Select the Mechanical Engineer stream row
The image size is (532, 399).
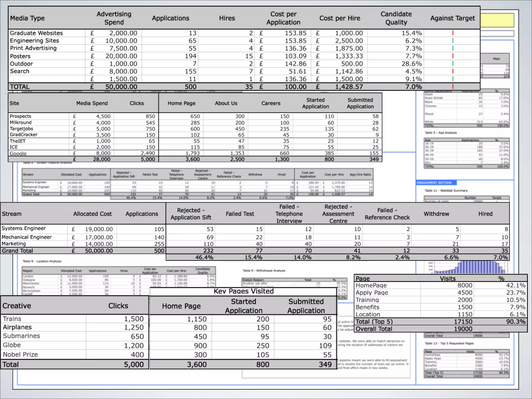27,237
